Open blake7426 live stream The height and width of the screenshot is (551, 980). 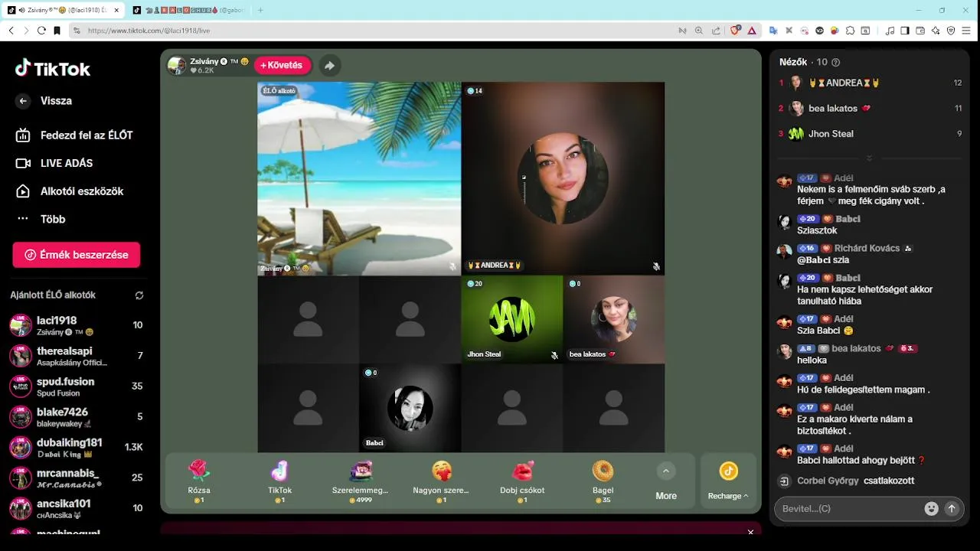[77, 417]
